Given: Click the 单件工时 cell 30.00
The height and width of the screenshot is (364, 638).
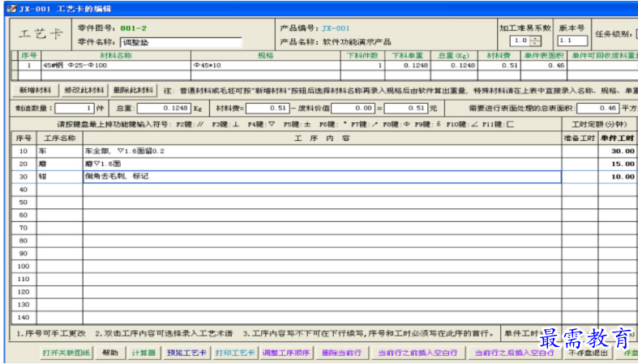Looking at the screenshot, I should point(618,151).
